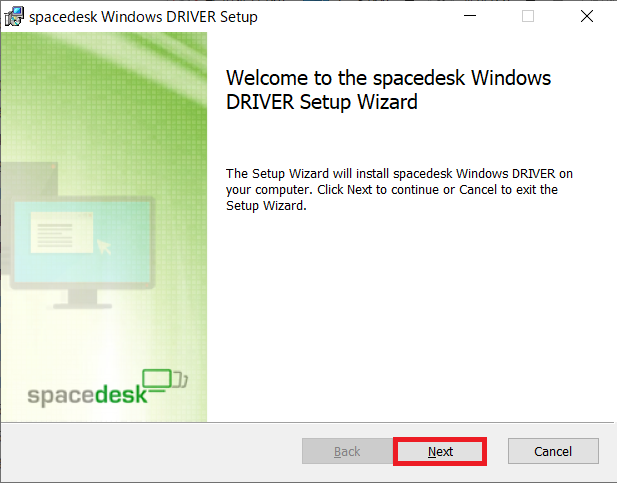617x483 pixels.
Task: Click the 'The Setup Wizard will install' paragraph
Action: (x=399, y=189)
